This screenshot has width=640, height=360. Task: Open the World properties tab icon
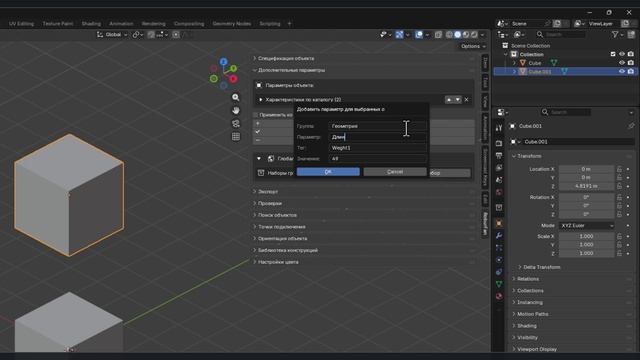(x=499, y=192)
